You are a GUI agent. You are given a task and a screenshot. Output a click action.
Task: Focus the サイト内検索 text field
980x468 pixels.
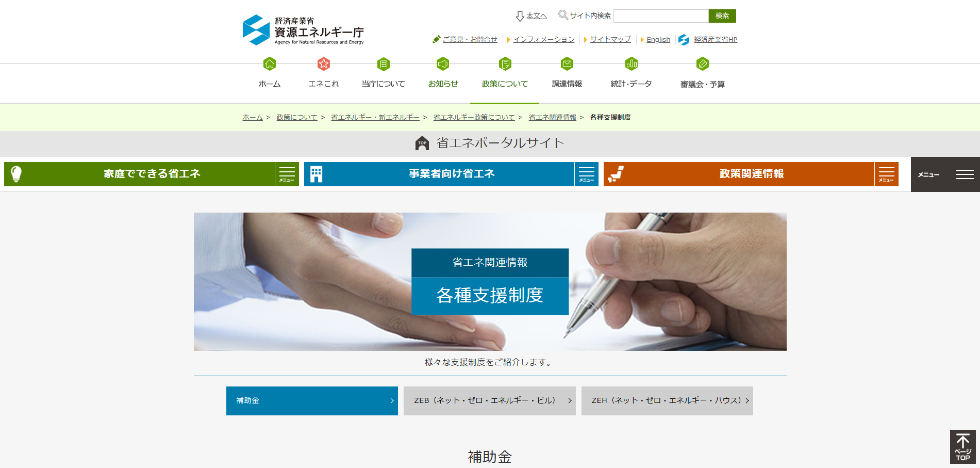(x=660, y=16)
